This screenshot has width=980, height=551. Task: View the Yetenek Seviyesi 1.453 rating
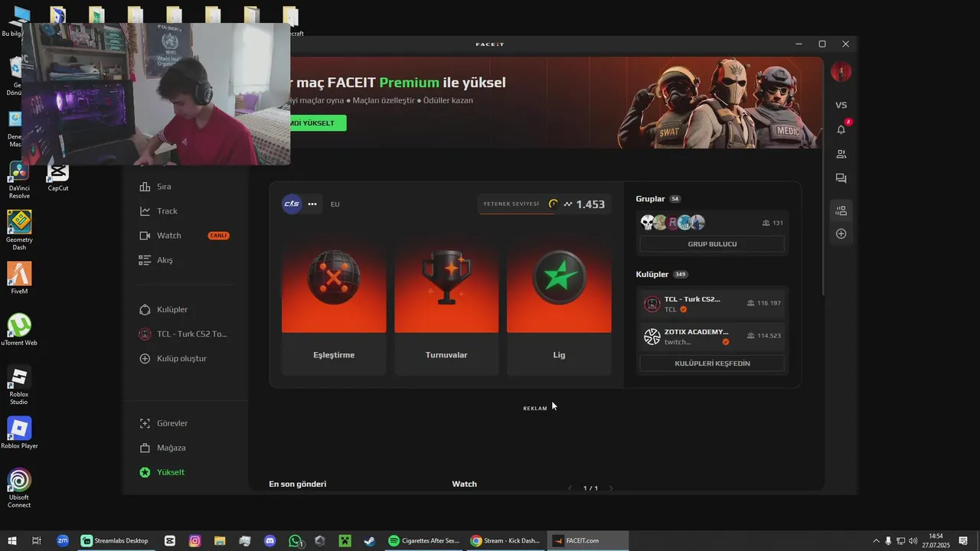(x=545, y=204)
